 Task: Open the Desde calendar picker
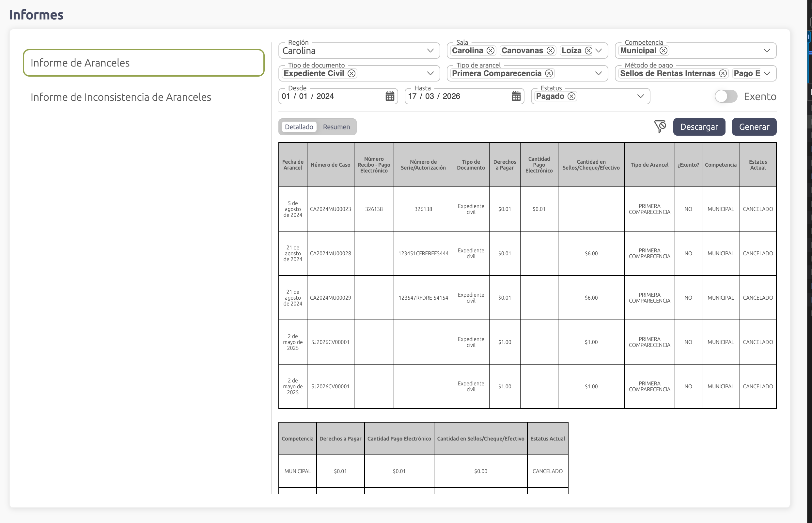389,96
